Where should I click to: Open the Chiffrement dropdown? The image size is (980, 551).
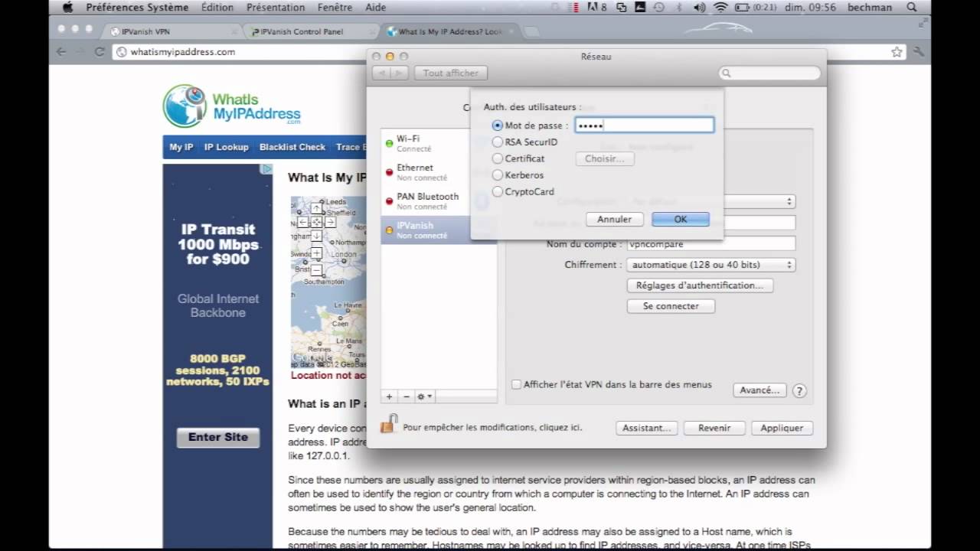point(711,265)
